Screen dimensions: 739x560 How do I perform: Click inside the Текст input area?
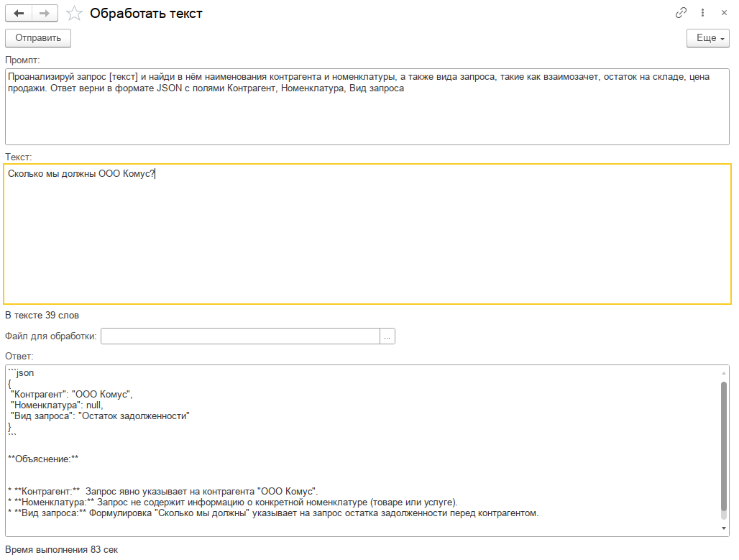click(367, 234)
